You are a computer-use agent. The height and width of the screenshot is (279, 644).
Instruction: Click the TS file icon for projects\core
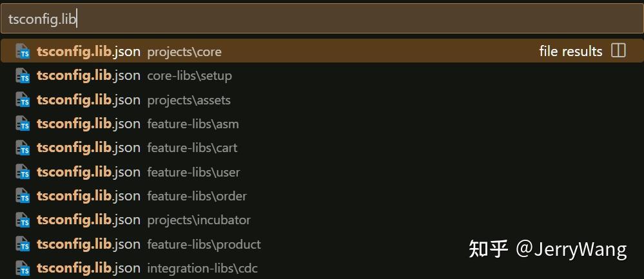(x=23, y=52)
